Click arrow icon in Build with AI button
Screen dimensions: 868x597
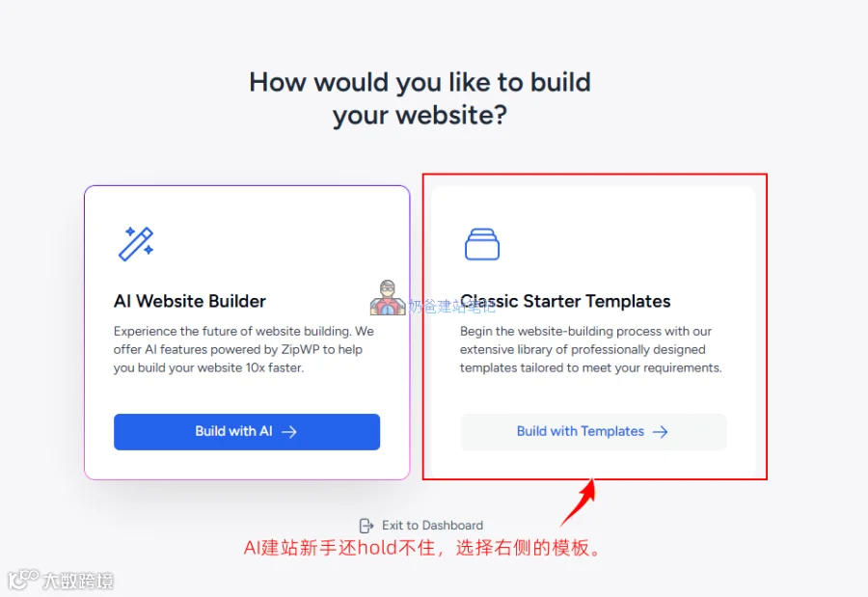click(289, 432)
